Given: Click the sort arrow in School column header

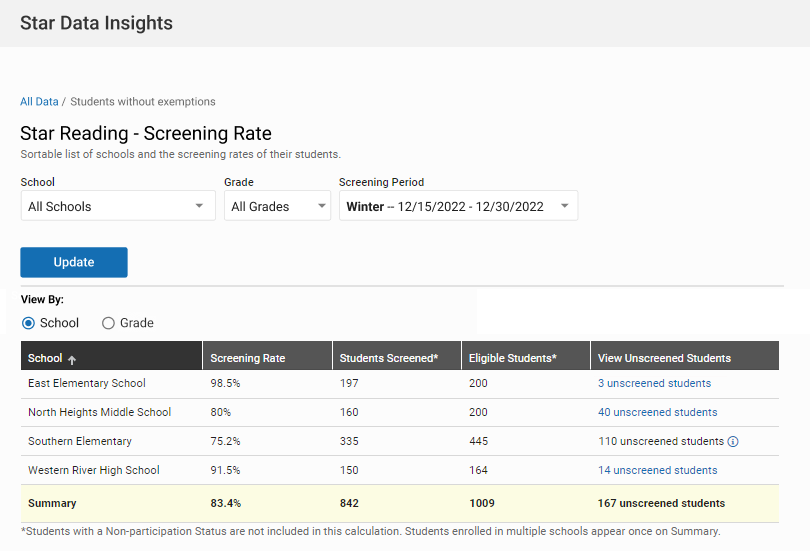Looking at the screenshot, I should point(72,360).
